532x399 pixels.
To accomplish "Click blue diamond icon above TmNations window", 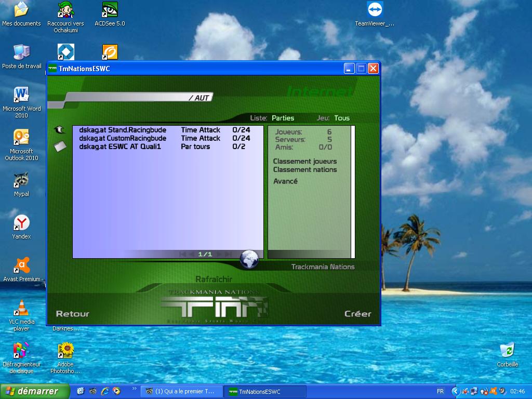I will tap(66, 52).
